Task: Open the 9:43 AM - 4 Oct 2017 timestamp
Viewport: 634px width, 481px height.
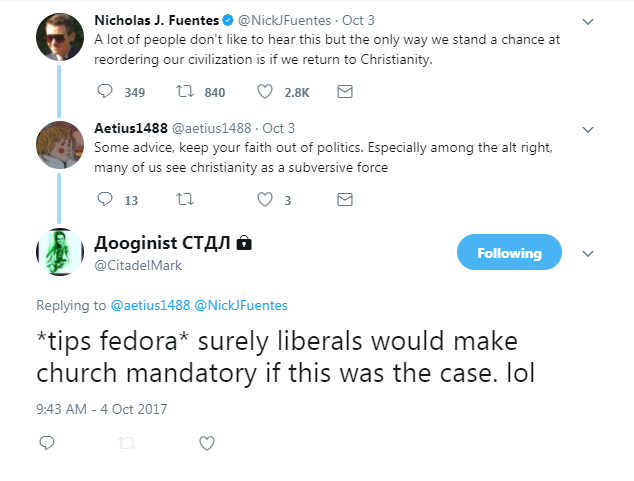Action: (x=101, y=409)
